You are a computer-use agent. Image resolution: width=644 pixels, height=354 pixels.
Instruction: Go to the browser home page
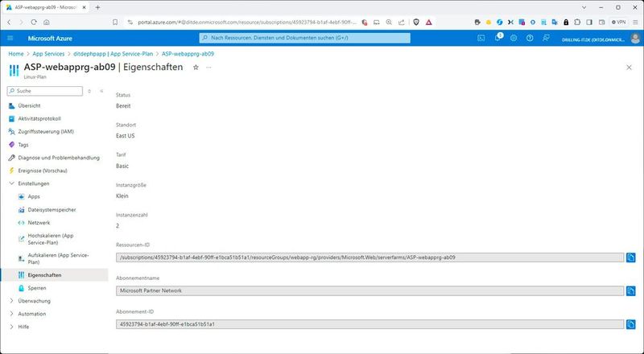pos(47,23)
